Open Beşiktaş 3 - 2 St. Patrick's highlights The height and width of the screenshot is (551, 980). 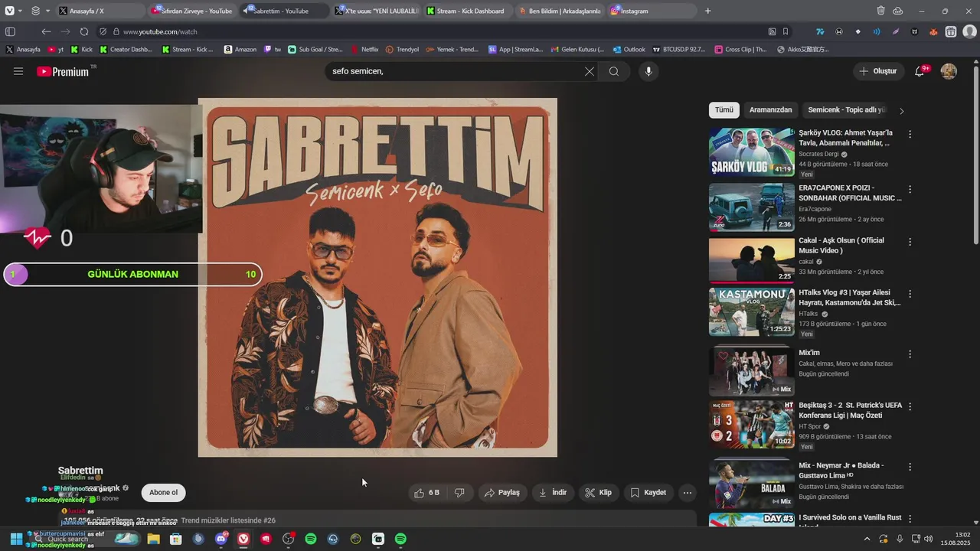pos(851,410)
